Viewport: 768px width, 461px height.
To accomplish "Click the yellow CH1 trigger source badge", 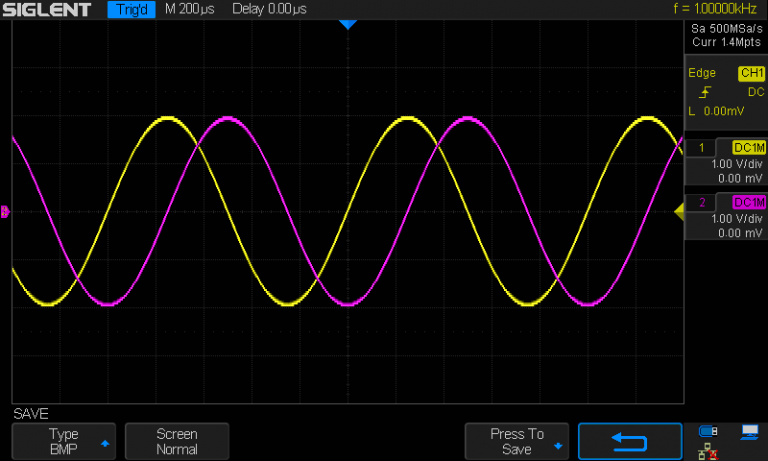I will pos(750,73).
